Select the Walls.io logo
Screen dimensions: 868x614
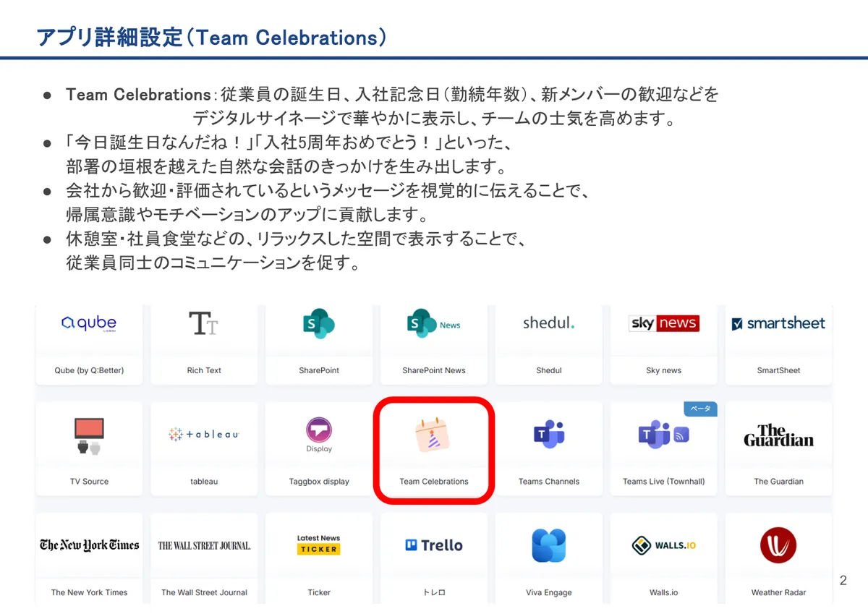[663, 545]
